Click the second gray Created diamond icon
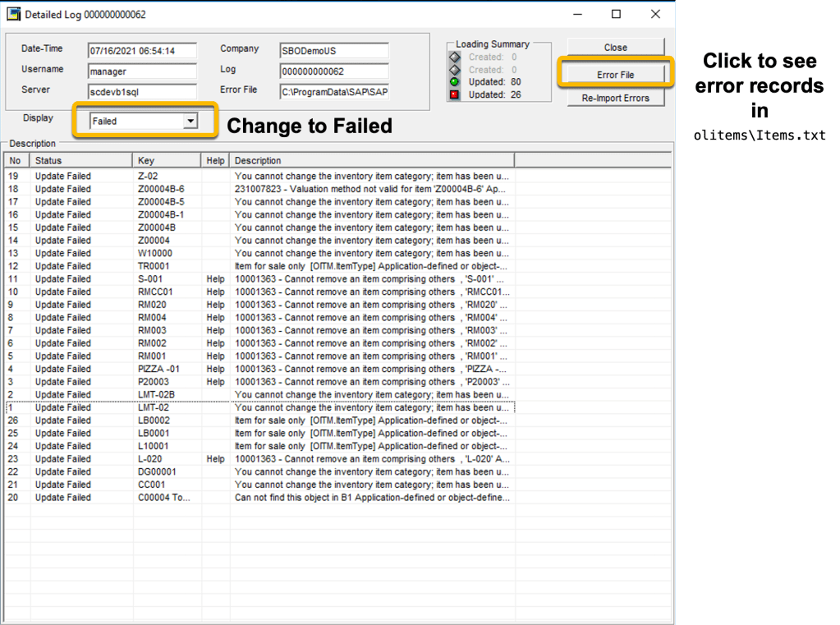 click(454, 70)
